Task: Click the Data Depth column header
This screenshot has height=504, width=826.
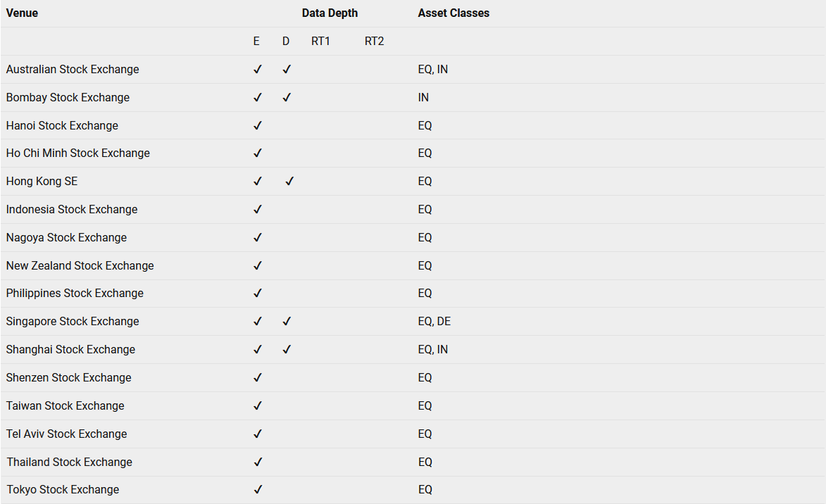Action: 330,13
